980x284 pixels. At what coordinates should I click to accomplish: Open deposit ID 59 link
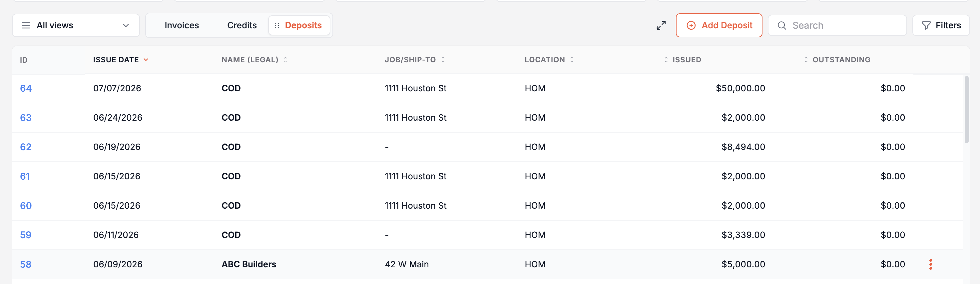26,235
